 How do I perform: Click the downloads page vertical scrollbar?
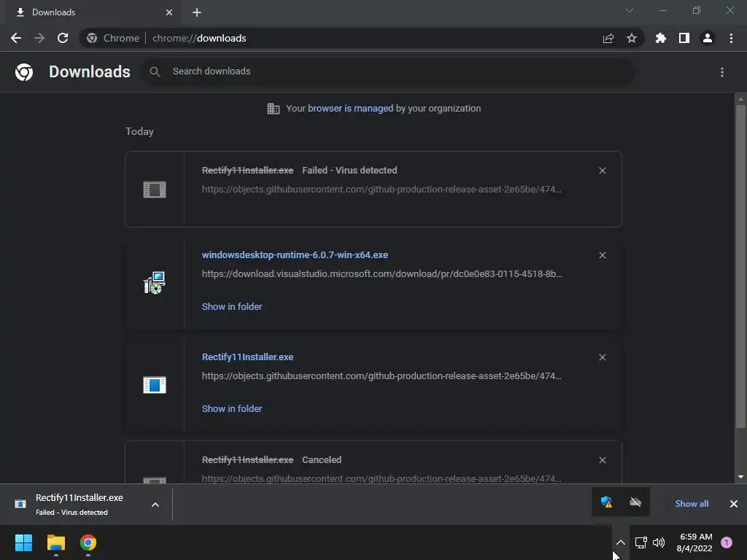click(740, 267)
